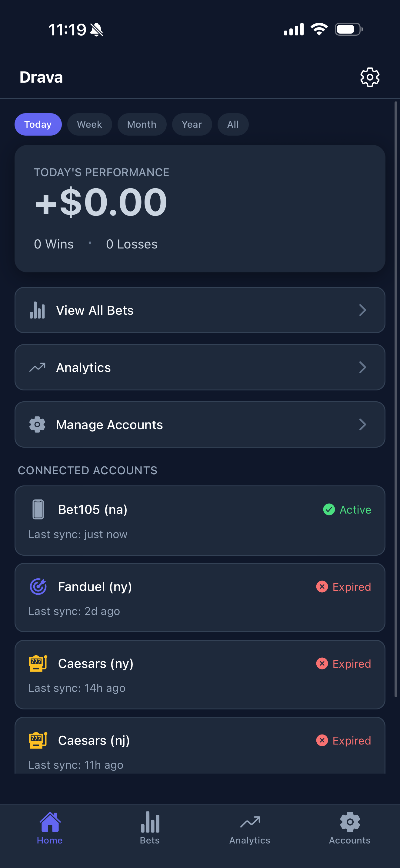400x868 pixels.
Task: Open the Manage Accounts panel
Action: click(200, 425)
